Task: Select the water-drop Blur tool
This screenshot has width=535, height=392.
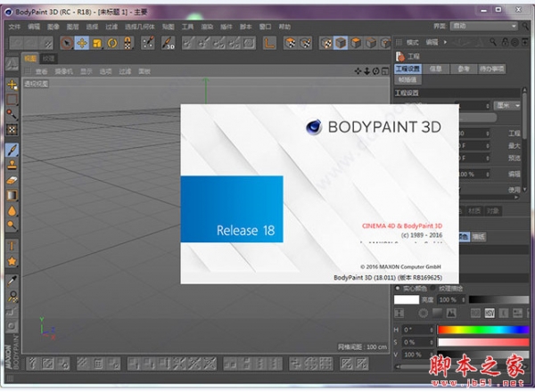Action: click(x=12, y=210)
